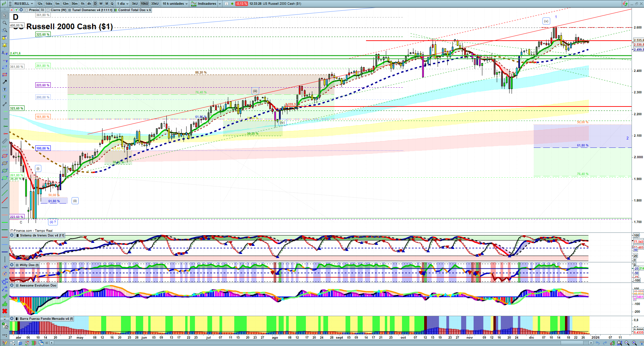Select the cursor pointer tool

[x=5, y=15]
